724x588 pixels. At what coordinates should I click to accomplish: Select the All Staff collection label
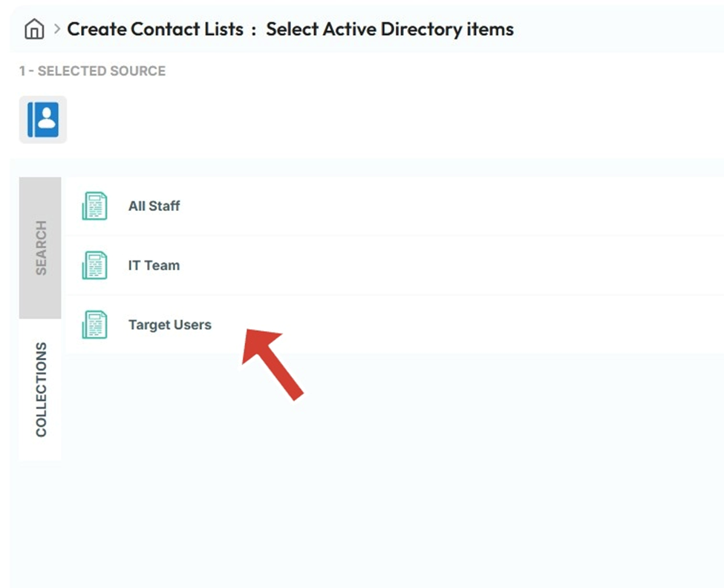coord(154,206)
